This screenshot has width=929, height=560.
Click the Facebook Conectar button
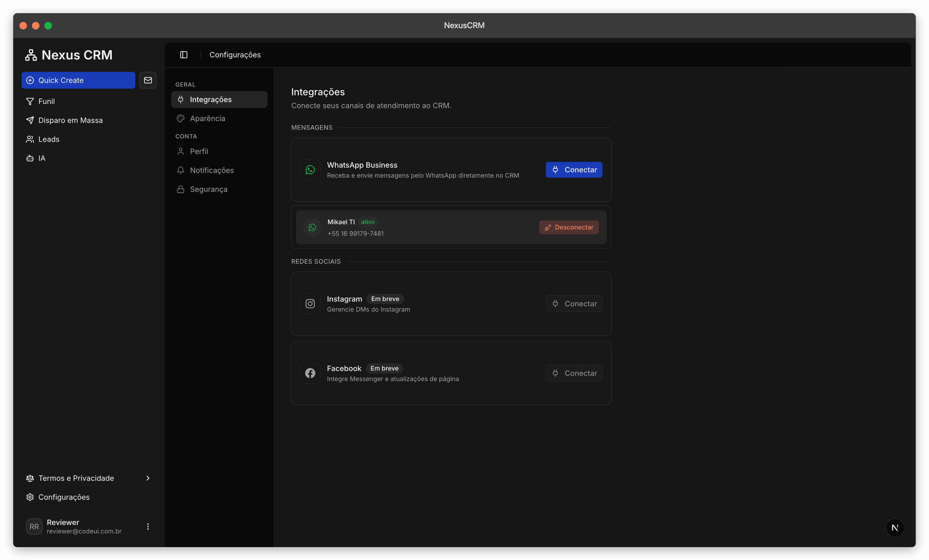click(x=574, y=373)
